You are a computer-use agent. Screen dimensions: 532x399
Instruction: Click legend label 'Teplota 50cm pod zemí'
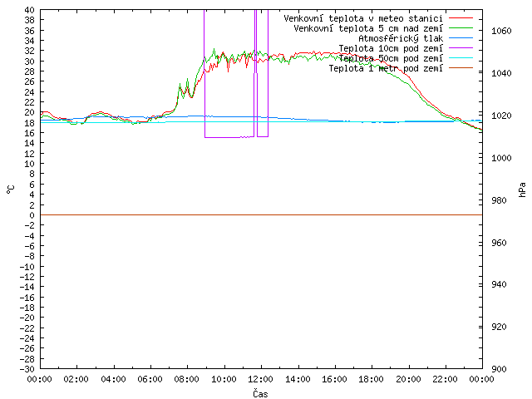(391, 58)
